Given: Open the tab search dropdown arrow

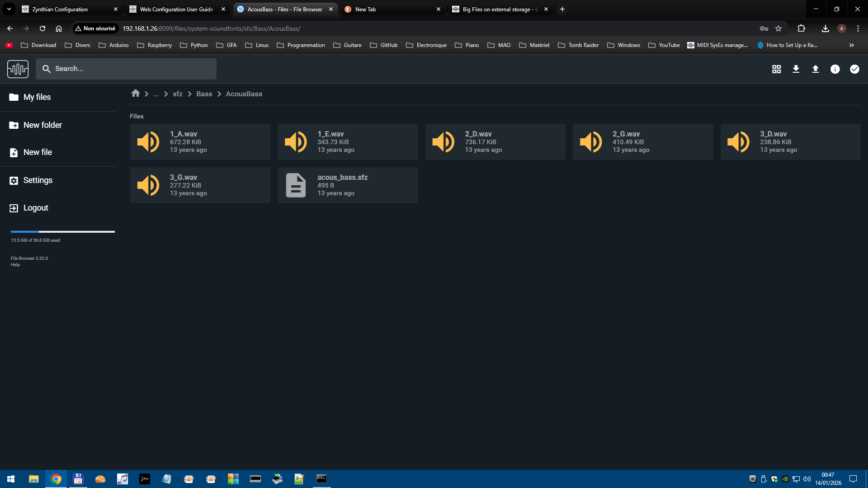Looking at the screenshot, I should click(9, 9).
